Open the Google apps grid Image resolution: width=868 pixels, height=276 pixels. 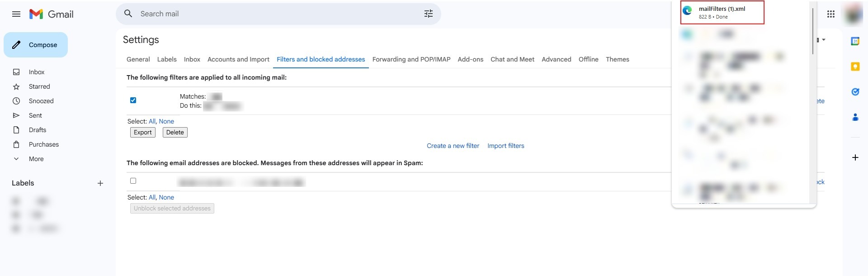point(830,14)
